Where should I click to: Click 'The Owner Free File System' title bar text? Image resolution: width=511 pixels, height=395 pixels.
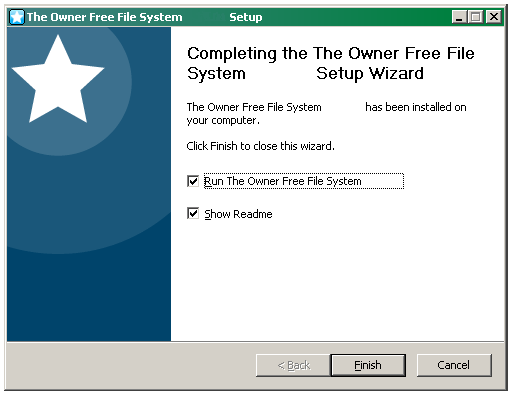point(105,17)
